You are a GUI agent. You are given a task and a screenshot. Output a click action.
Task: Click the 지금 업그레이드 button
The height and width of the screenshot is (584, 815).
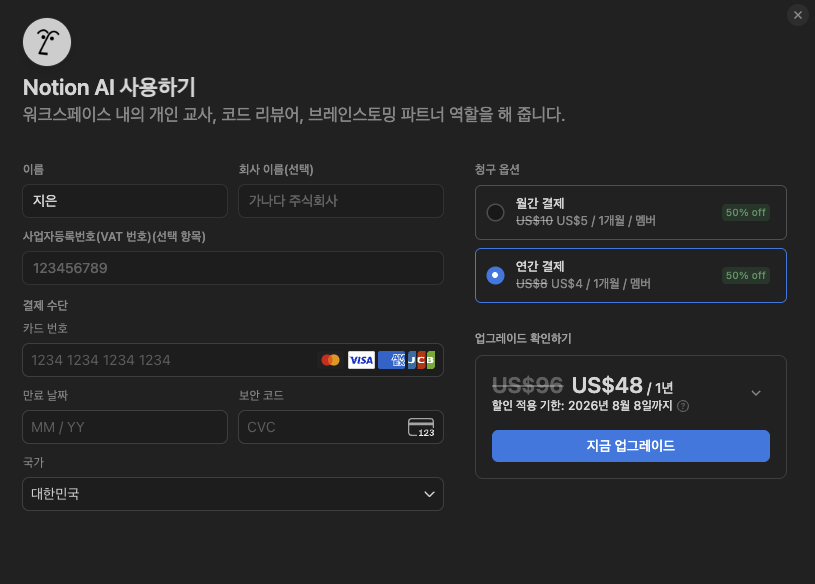(x=630, y=445)
